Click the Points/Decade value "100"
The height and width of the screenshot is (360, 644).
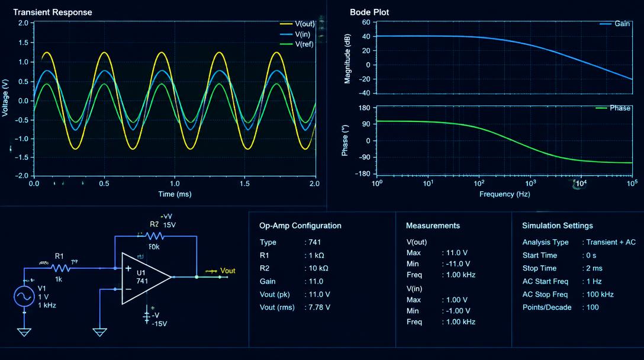(x=593, y=307)
